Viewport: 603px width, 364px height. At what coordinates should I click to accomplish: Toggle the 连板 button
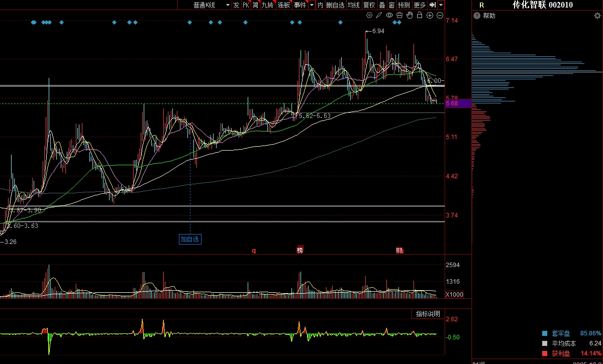284,5
